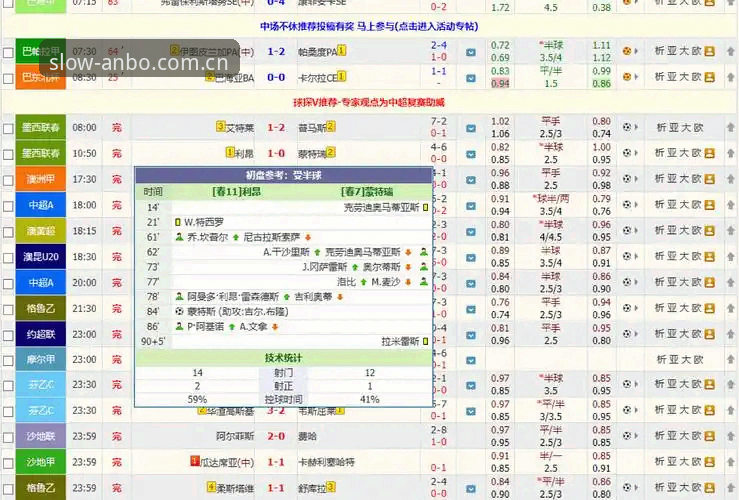This screenshot has width=739, height=500.
Task: Click the yellow card badge beside 艾特莱
Action: click(x=221, y=126)
